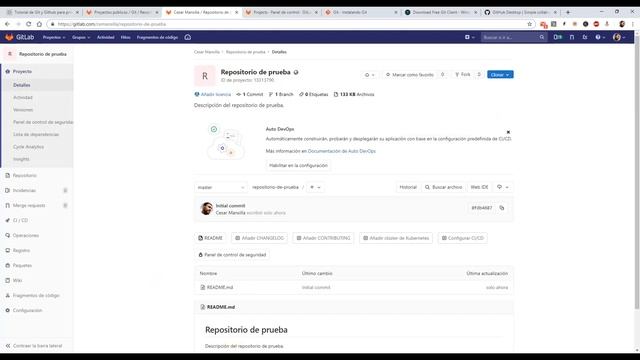This screenshot has height=360, width=640.
Task: Go to Actividad in the top navbar
Action: pos(105,37)
